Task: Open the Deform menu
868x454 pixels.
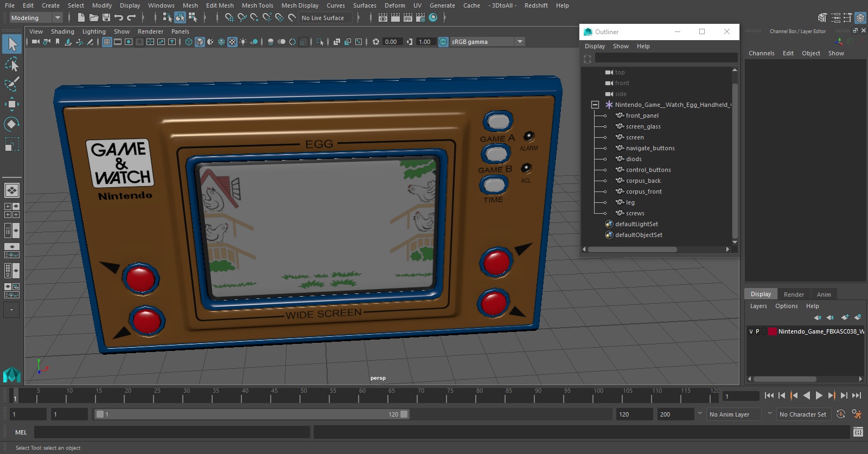Action: point(395,5)
